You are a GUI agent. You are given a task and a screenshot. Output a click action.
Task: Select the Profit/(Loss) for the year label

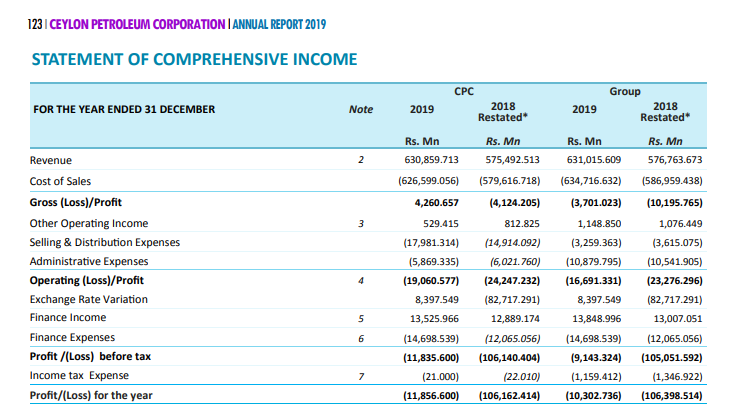[x=91, y=395]
